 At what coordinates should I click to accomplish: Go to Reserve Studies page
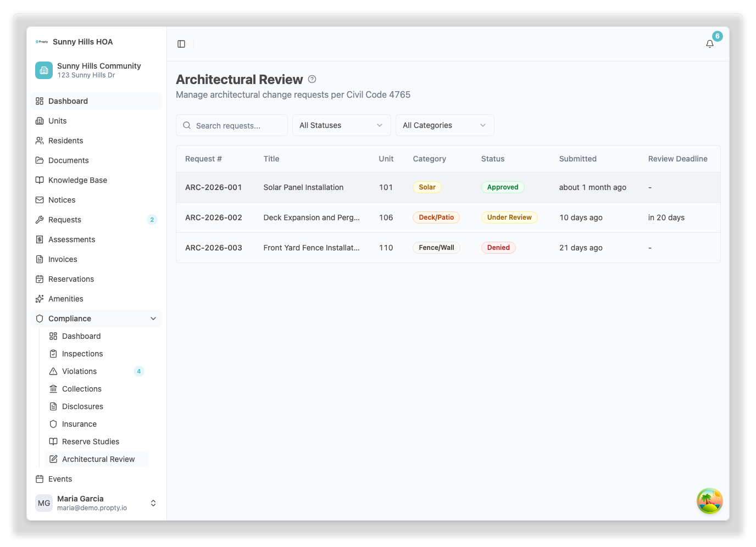(91, 442)
